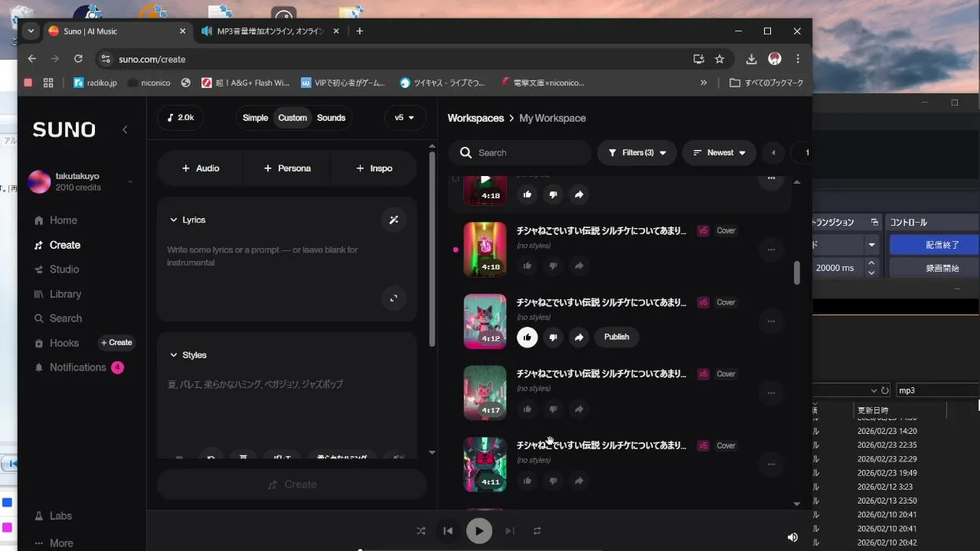Click the Workspaces breadcrumb link
This screenshot has height=551, width=980.
click(475, 118)
